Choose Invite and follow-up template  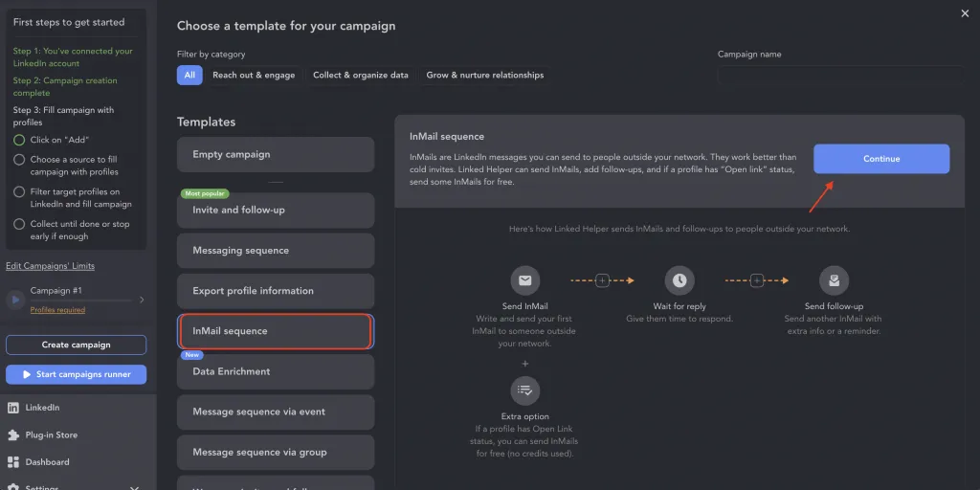276,210
